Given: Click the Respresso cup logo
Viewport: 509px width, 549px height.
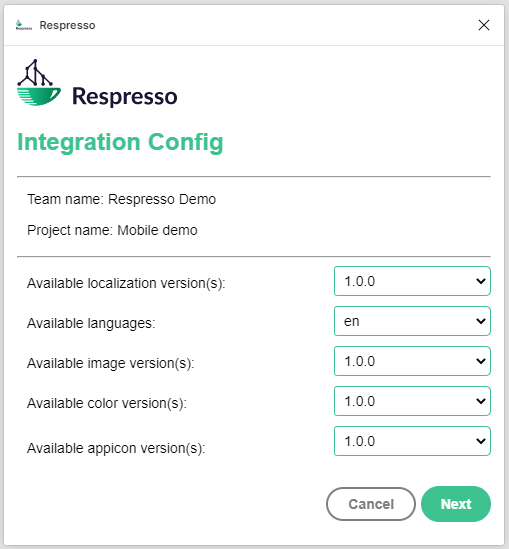Looking at the screenshot, I should coord(39,83).
